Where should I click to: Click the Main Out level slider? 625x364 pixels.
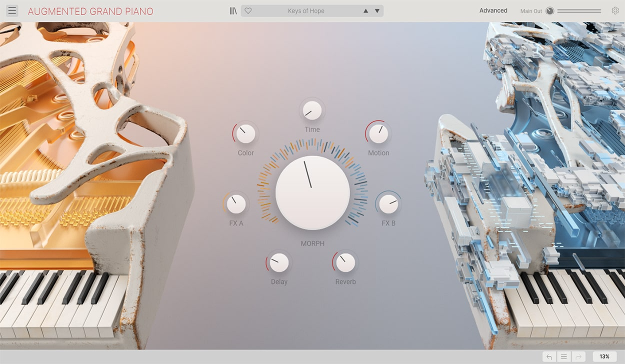click(579, 11)
